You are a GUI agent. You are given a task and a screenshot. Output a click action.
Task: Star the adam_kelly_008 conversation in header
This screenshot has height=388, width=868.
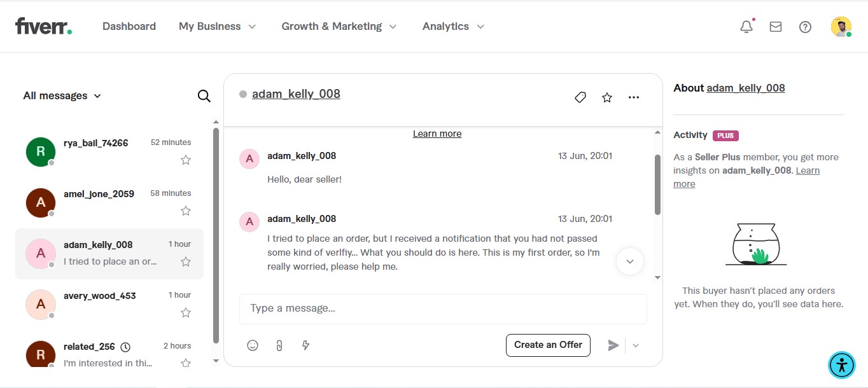pyautogui.click(x=607, y=97)
